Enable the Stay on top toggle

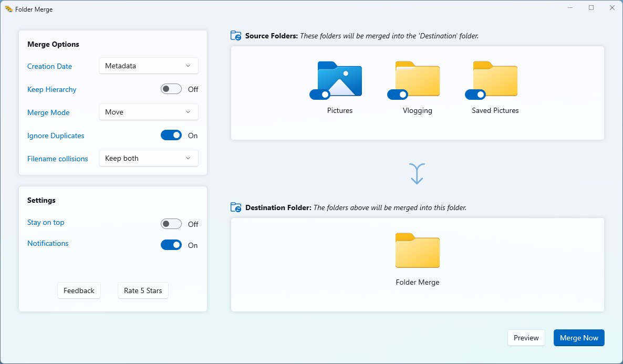coord(171,223)
